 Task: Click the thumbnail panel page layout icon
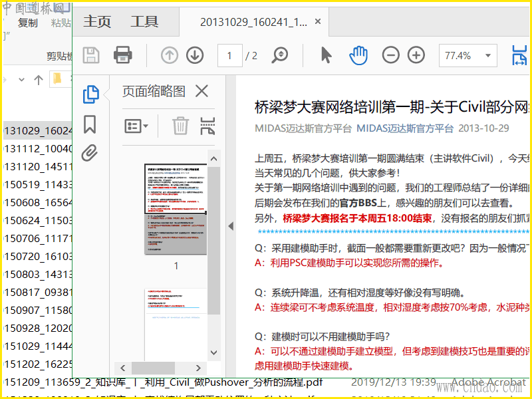[207, 126]
